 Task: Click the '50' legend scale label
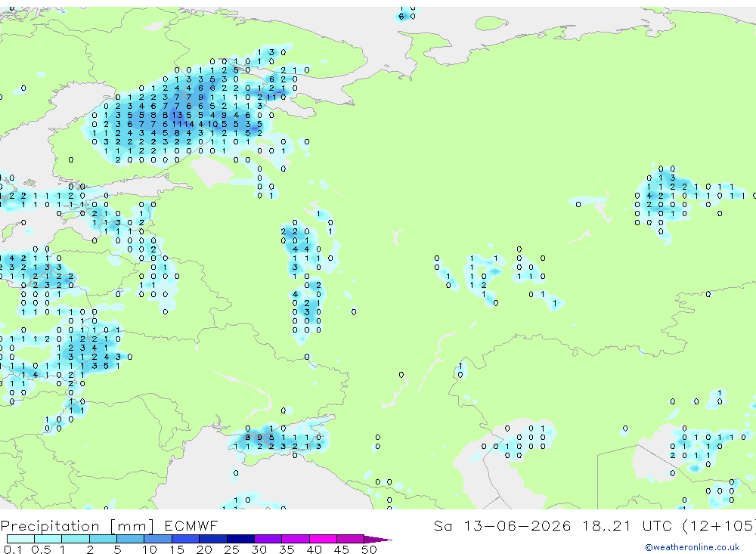tap(369, 549)
